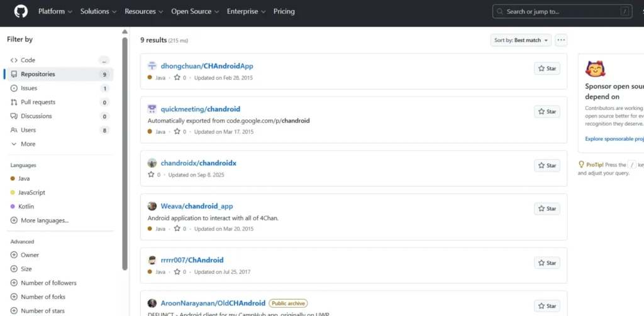Filter results by Issues
Image resolution: width=644 pixels, height=316 pixels.
pyautogui.click(x=60, y=88)
